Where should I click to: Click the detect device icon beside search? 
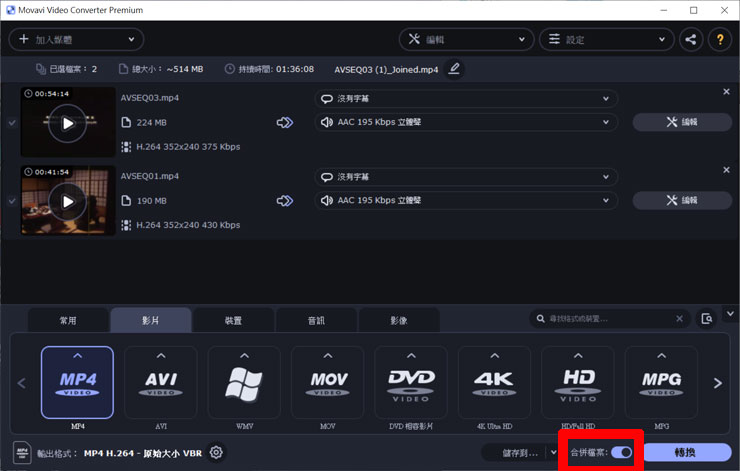click(x=706, y=319)
